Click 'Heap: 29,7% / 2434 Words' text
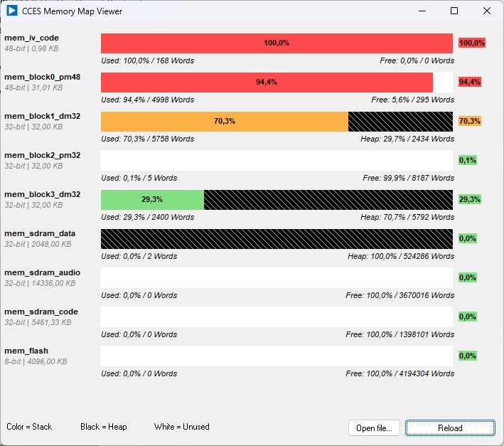The image size is (504, 446). (x=407, y=139)
